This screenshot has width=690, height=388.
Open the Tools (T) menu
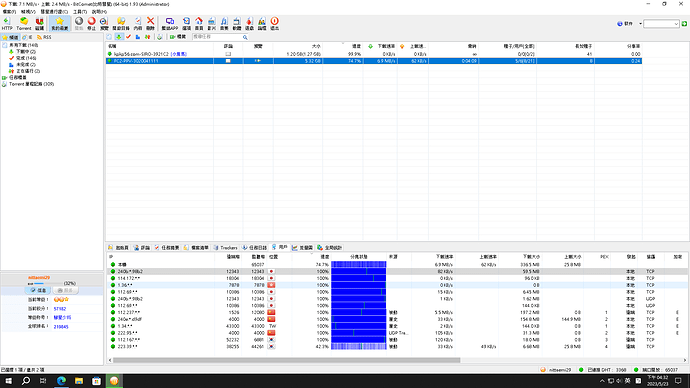pyautogui.click(x=80, y=11)
